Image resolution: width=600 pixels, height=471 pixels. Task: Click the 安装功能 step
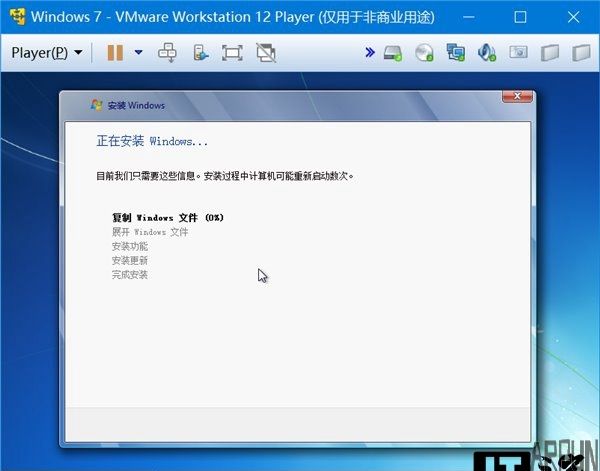click(130, 246)
